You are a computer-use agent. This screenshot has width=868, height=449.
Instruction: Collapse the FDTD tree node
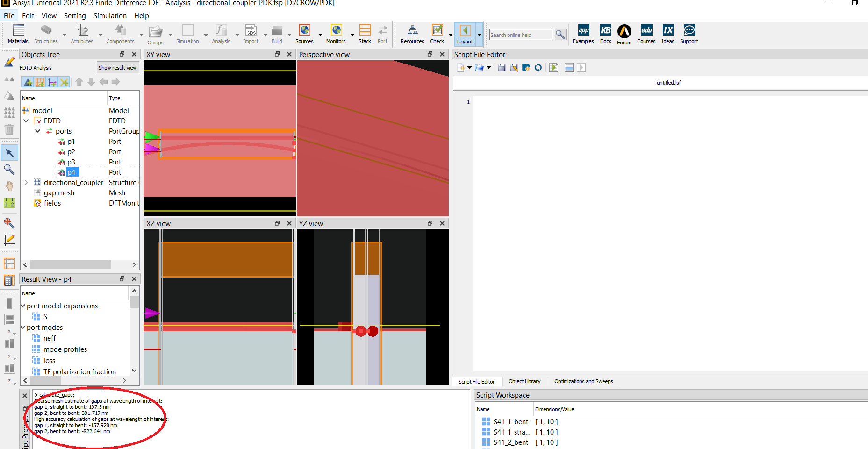26,121
